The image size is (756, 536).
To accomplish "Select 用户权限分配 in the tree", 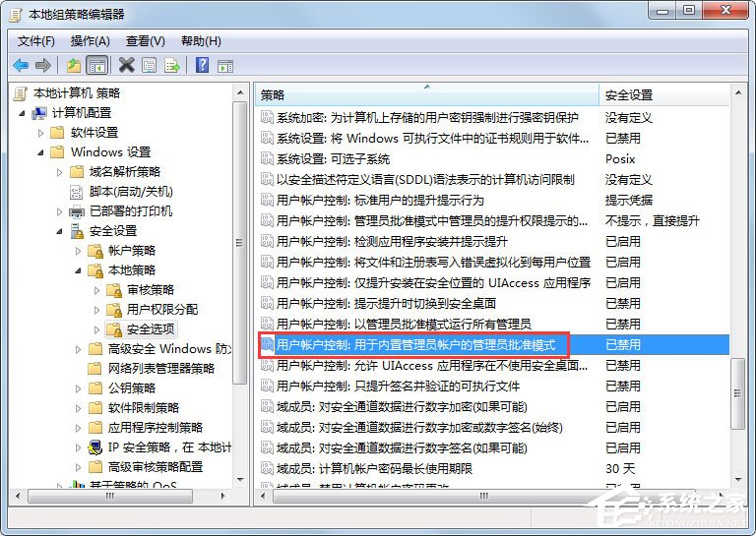I will coord(162,310).
